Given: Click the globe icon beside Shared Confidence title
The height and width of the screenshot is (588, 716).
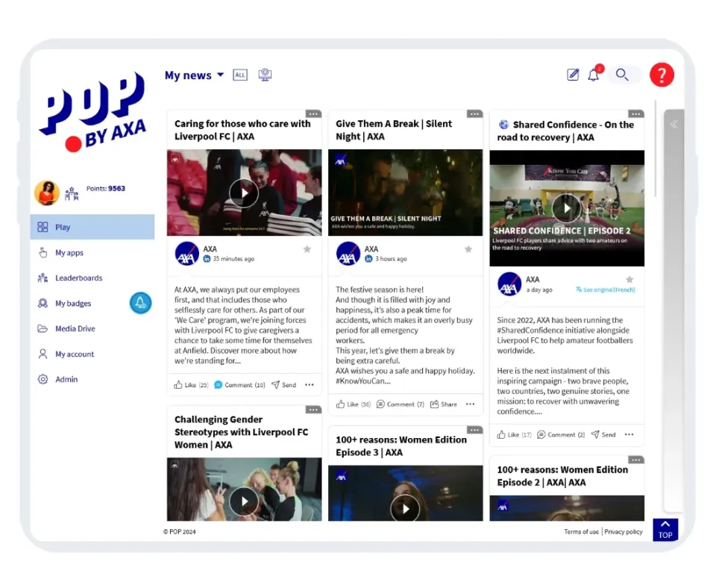Looking at the screenshot, I should (503, 125).
